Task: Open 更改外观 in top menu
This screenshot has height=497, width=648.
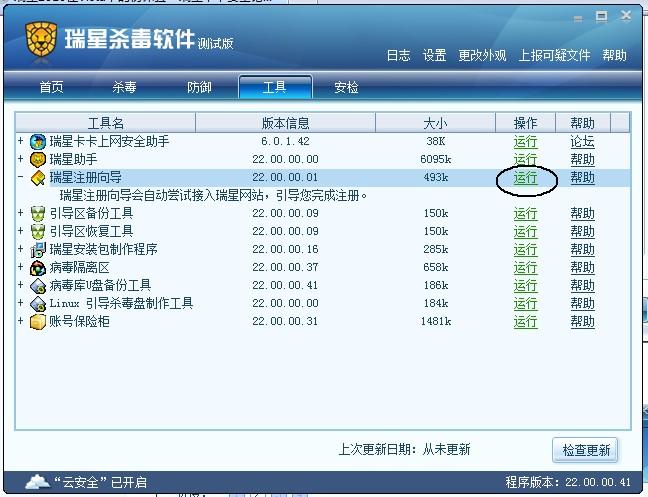Action: click(x=482, y=55)
